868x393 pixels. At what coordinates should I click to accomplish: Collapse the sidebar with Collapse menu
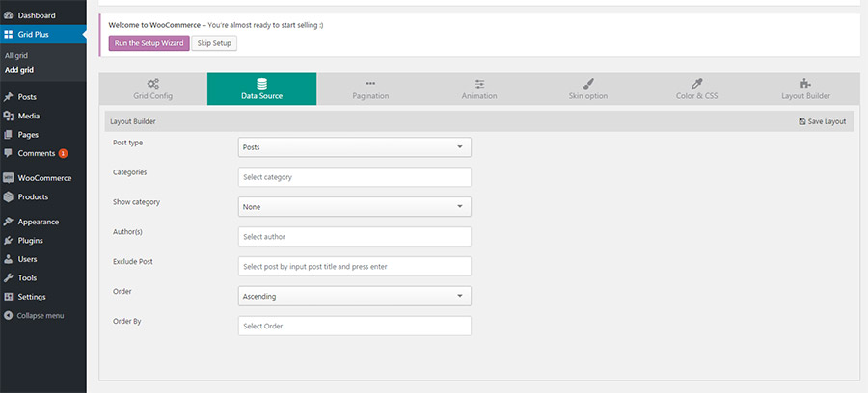pos(41,315)
